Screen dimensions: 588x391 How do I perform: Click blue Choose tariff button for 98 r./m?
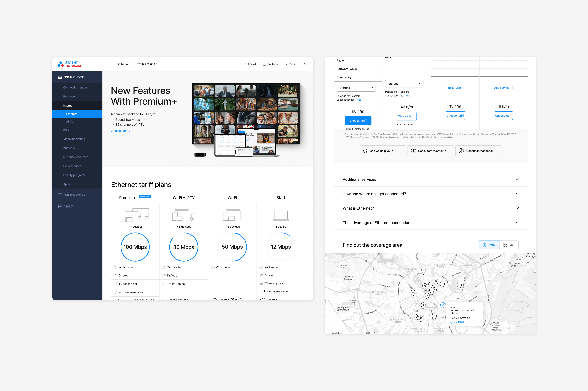[x=358, y=121]
